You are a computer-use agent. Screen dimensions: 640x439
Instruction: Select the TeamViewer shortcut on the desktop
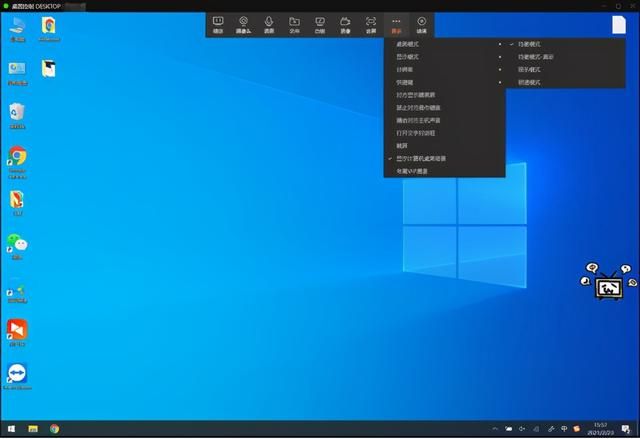click(x=17, y=377)
